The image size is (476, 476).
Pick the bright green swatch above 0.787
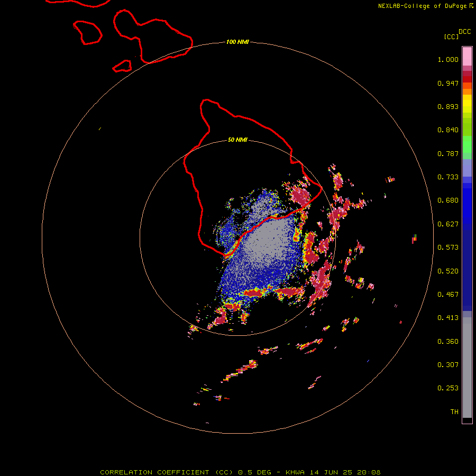[467, 144]
